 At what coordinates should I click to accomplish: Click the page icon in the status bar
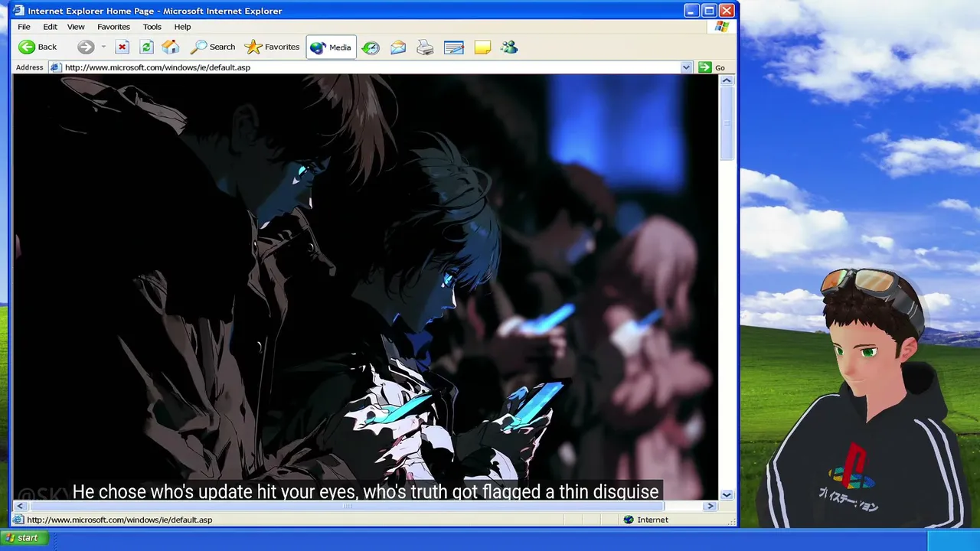(18, 520)
